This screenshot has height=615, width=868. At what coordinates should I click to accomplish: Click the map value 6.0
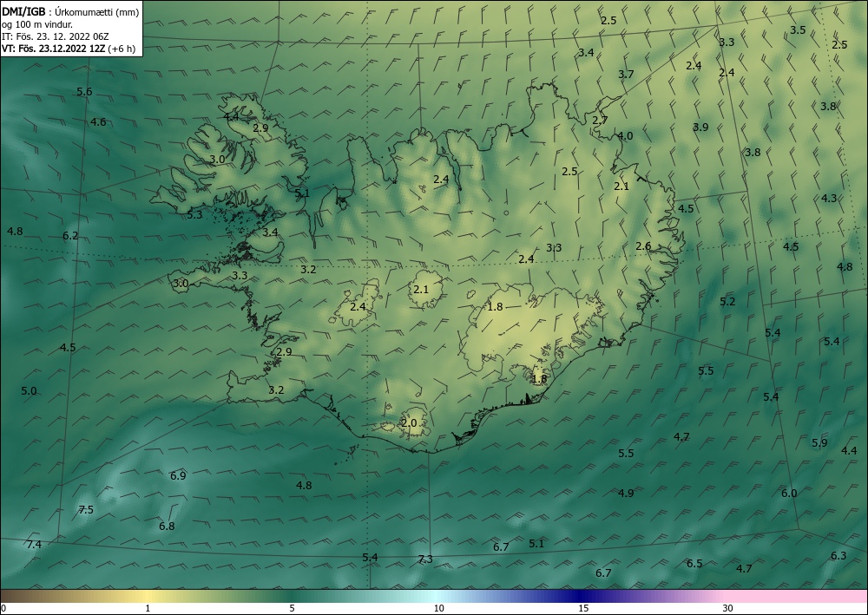pyautogui.click(x=789, y=493)
